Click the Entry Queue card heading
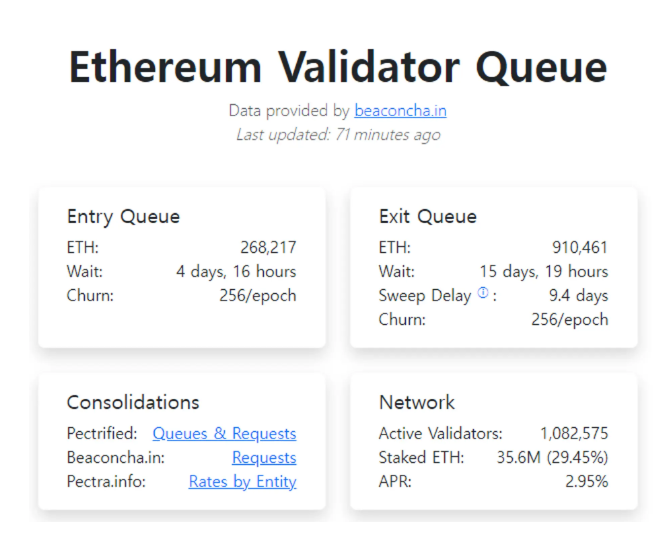Image resolution: width=672 pixels, height=537 pixels. coord(123,217)
